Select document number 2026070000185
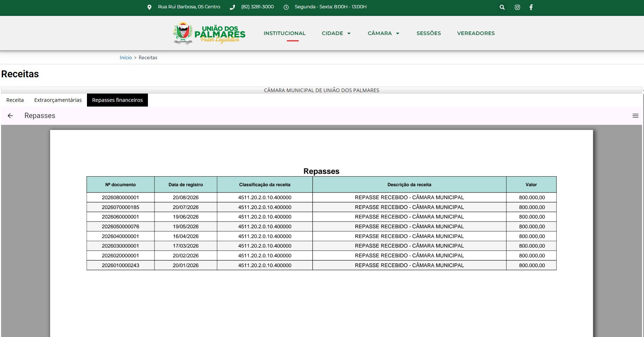Image resolution: width=644 pixels, height=337 pixels. [x=121, y=207]
